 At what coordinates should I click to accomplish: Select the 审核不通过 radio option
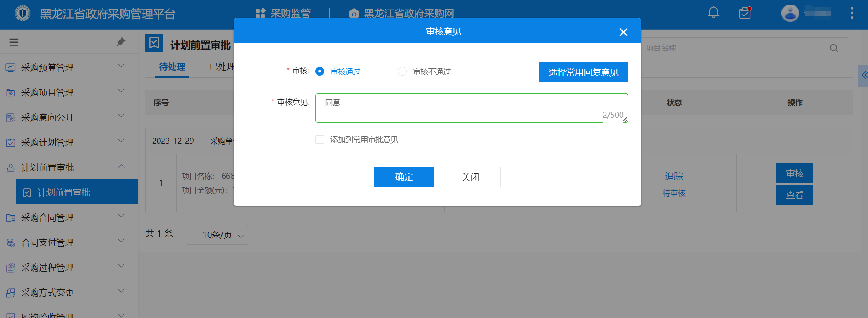(402, 71)
